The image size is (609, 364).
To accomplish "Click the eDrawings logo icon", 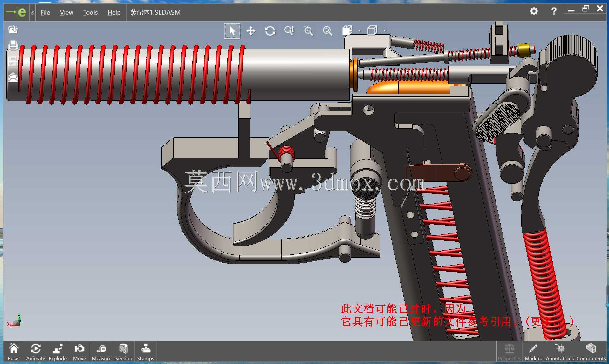I will (x=17, y=12).
